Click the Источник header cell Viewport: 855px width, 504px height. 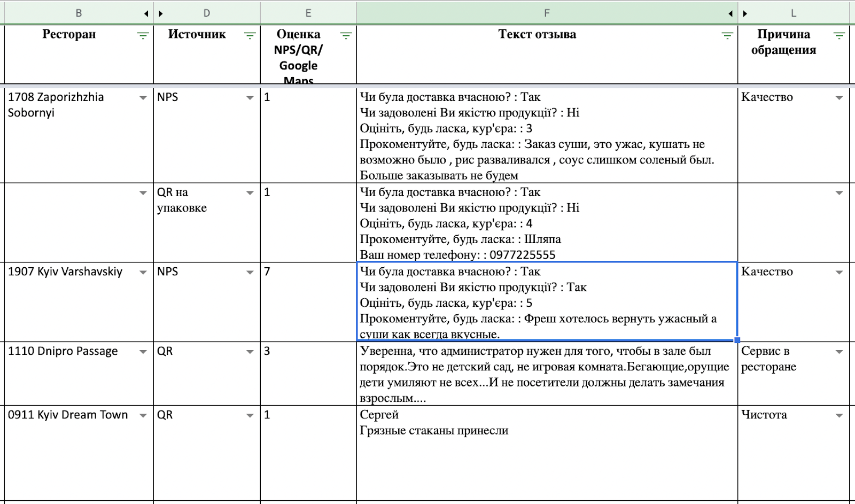(x=207, y=55)
